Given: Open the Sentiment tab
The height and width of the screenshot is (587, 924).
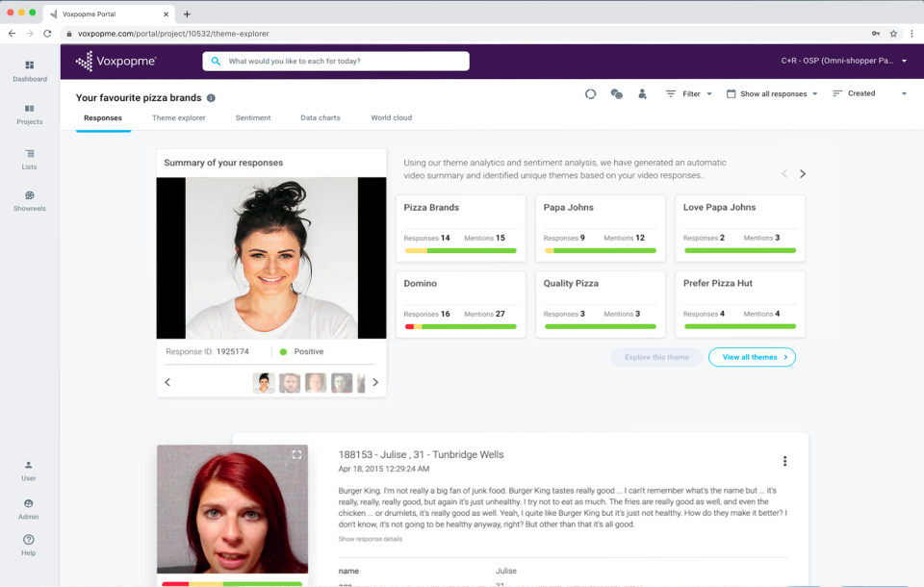Looking at the screenshot, I should [x=252, y=117].
